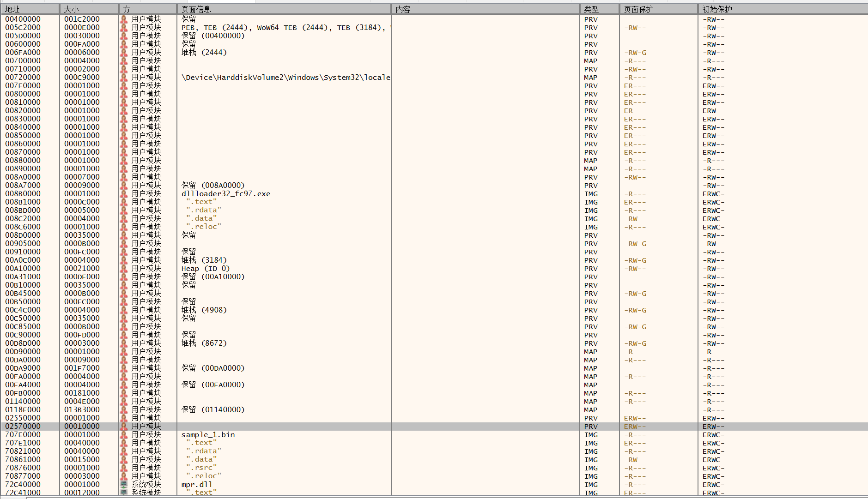This screenshot has width=868, height=499.
Task: Click user module icon in row 00DA9000
Action: tap(124, 368)
